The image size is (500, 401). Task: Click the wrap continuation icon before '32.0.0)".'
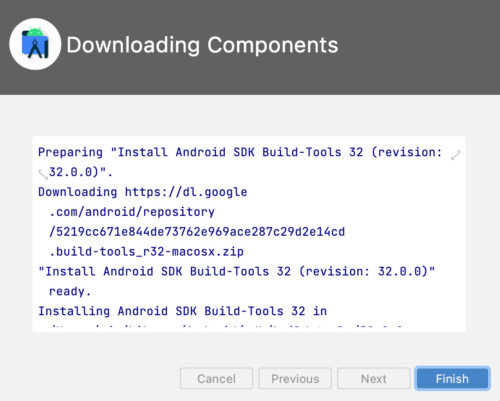pos(43,174)
